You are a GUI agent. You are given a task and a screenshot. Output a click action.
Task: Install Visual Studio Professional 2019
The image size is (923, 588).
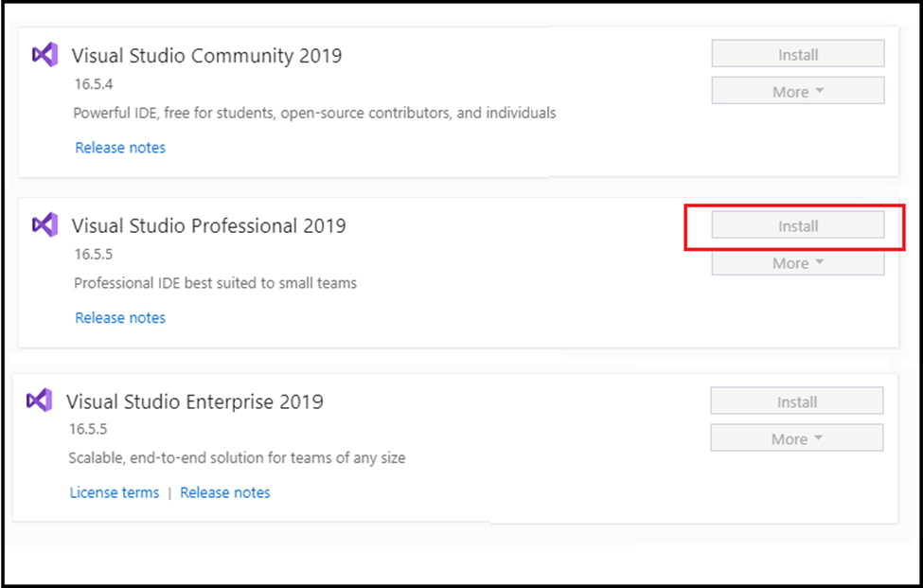tap(798, 225)
